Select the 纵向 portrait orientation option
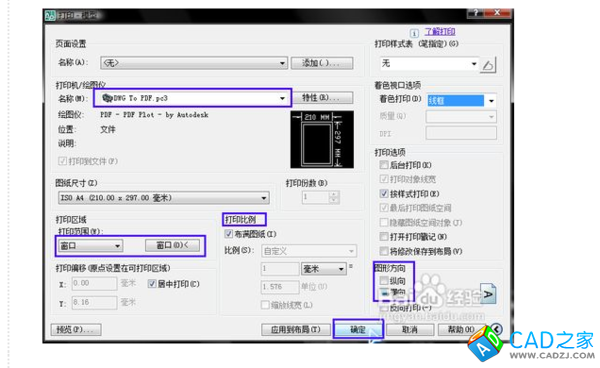Viewport: 600px width, 368px height. tap(384, 281)
